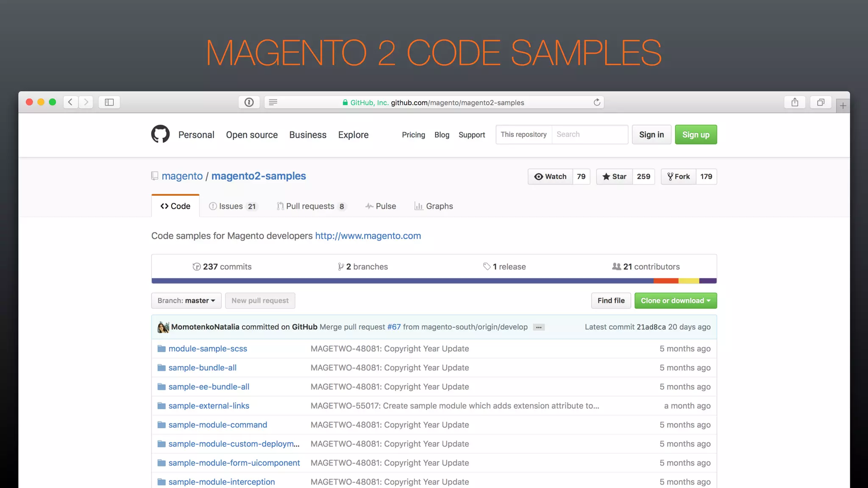Image resolution: width=868 pixels, height=488 pixels.
Task: Select the Code tab
Action: [x=175, y=206]
